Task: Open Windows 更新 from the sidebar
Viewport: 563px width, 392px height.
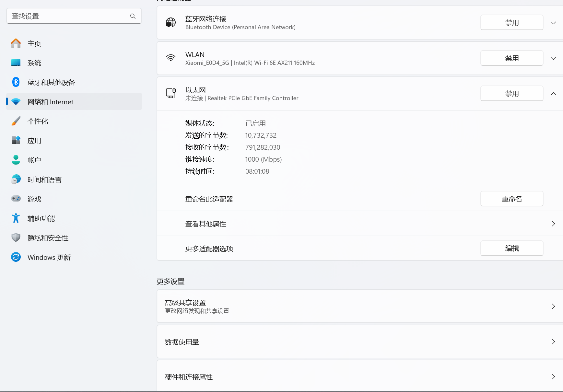Action: (49, 257)
